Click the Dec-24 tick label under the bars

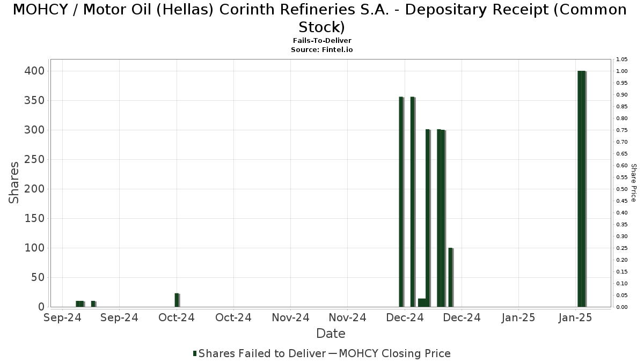[407, 317]
